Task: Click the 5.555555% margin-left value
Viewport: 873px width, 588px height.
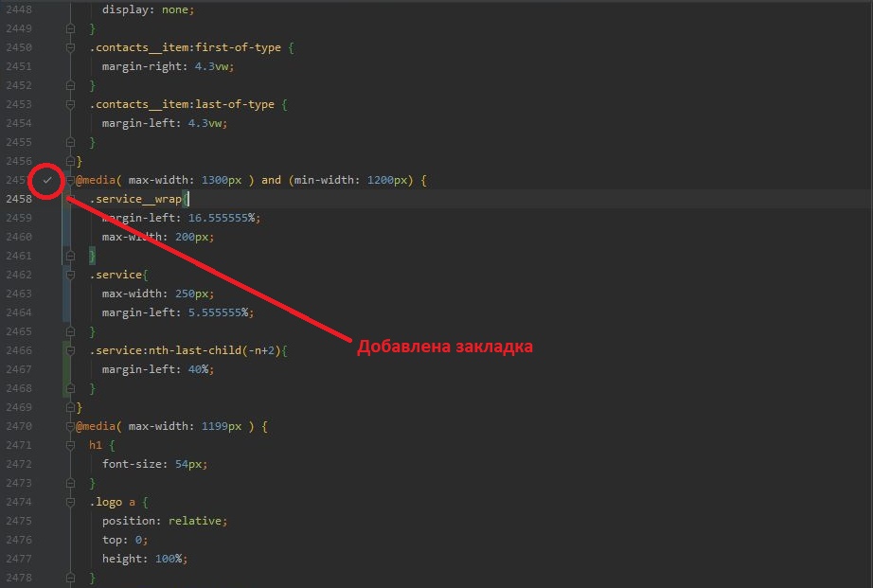Action: 218,312
